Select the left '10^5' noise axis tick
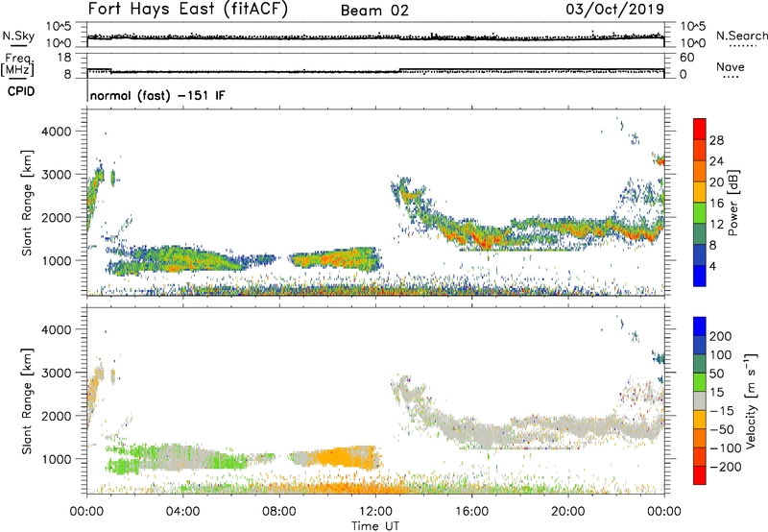This screenshot has height=532, width=768. tap(59, 26)
